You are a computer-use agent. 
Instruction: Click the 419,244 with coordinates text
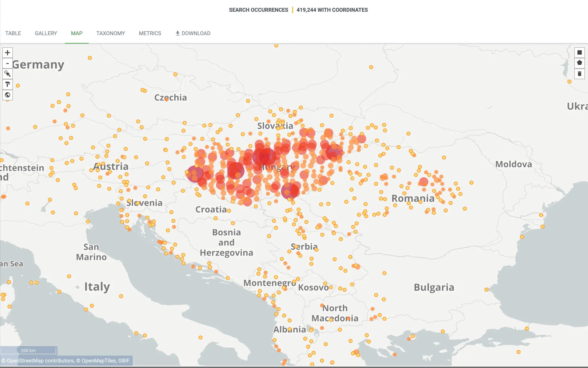(332, 10)
